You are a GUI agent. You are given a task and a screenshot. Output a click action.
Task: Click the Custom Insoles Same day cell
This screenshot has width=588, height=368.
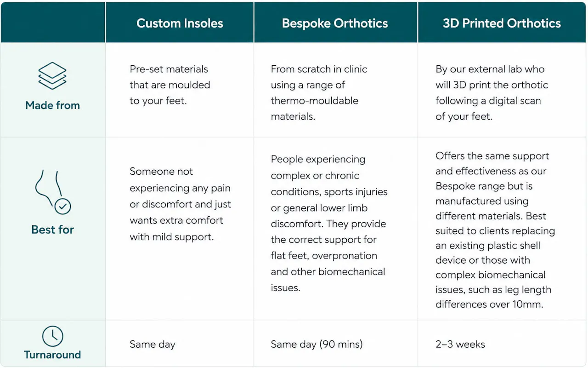(153, 344)
